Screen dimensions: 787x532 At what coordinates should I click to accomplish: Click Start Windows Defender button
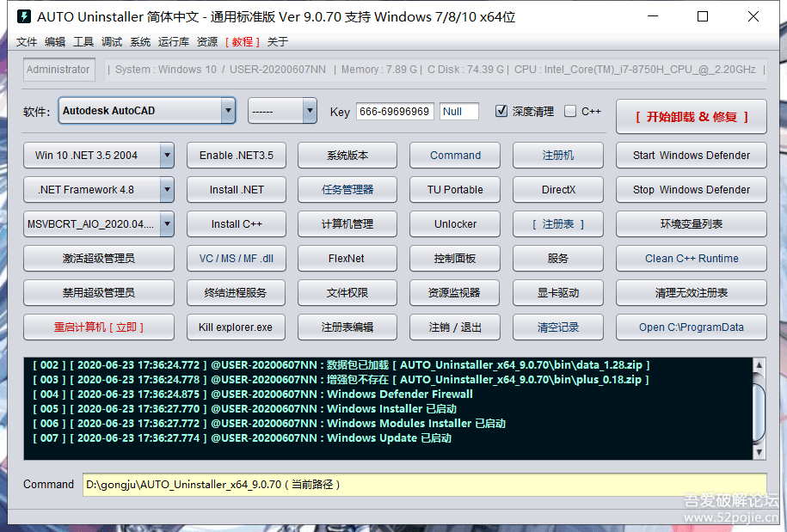[x=692, y=156]
